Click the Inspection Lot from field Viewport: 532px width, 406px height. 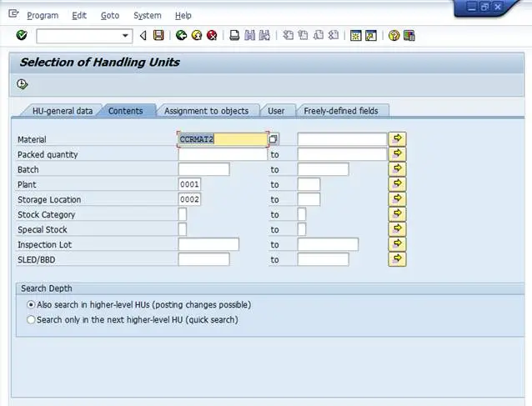tap(208, 244)
